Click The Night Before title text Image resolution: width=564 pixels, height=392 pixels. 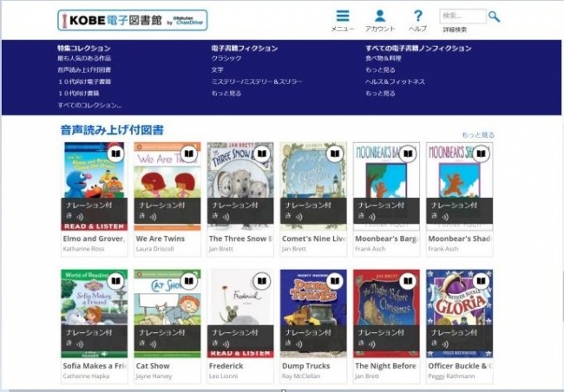coord(385,366)
